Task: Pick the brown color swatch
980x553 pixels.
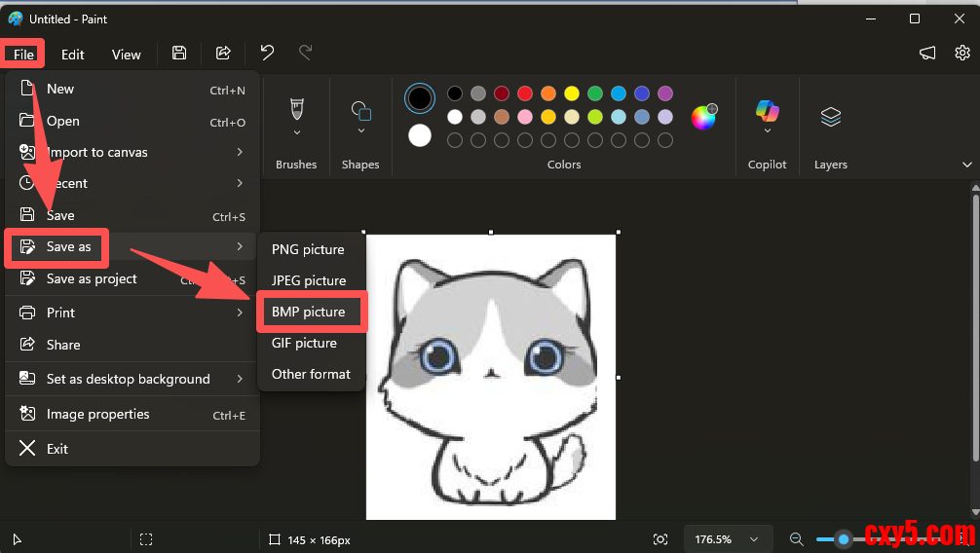Action: (502, 117)
